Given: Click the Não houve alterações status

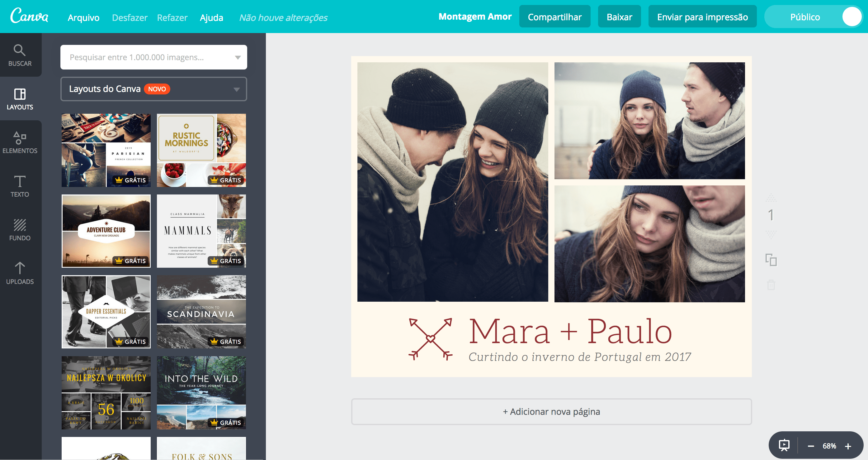Looking at the screenshot, I should (x=283, y=17).
